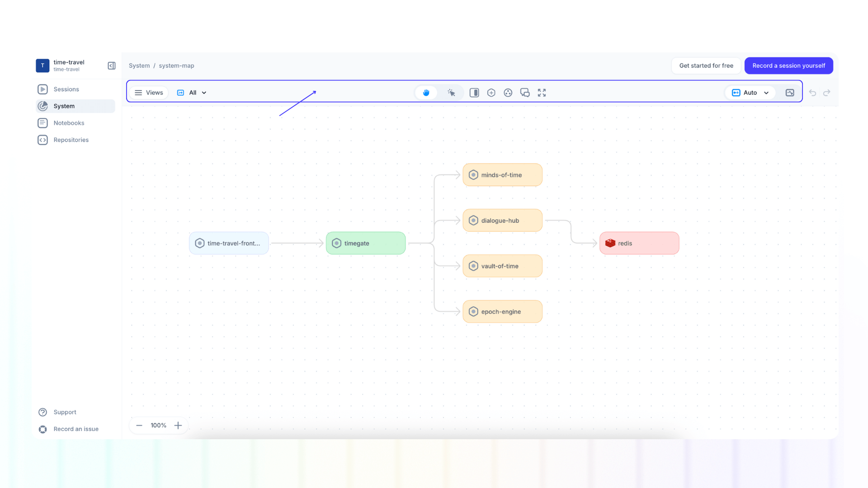The width and height of the screenshot is (868, 488).
Task: Toggle the cluster grouping icon
Action: tap(508, 92)
